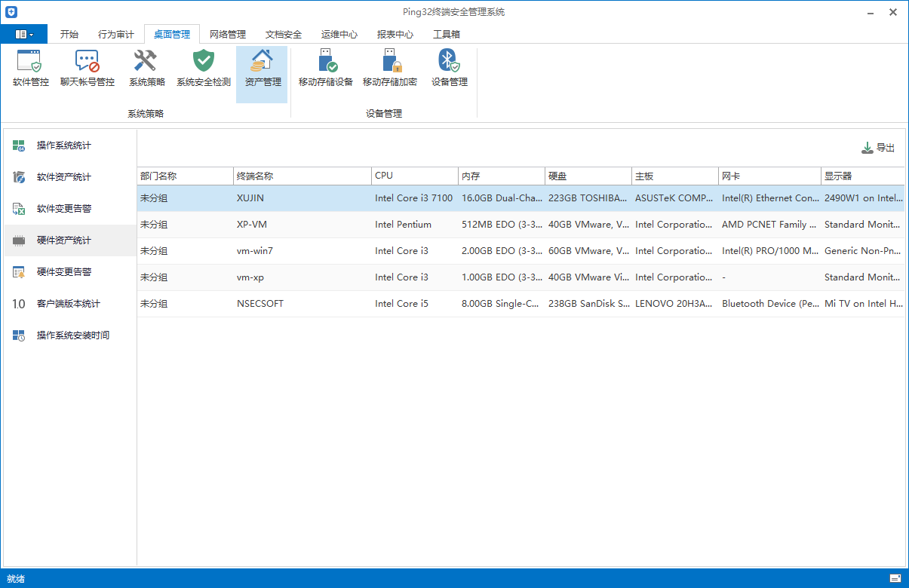Switch to 文档安全 tab

tap(284, 35)
